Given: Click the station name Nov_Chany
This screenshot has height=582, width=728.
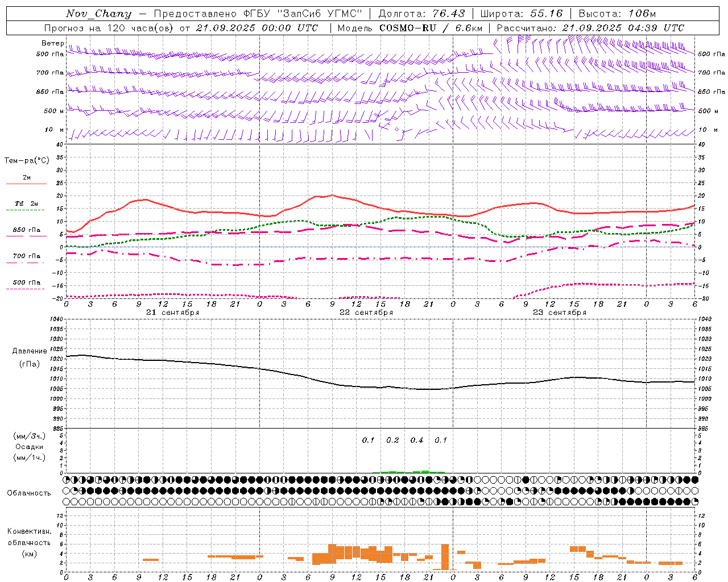Looking at the screenshot, I should [x=98, y=14].
